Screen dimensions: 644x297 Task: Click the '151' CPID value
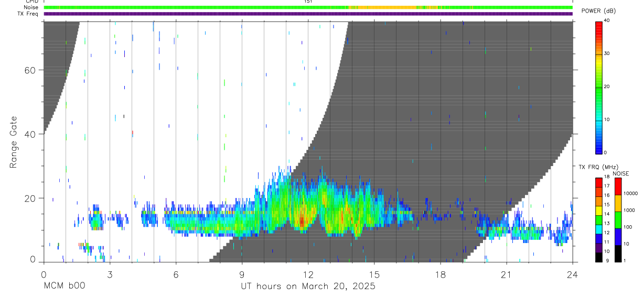308,2
